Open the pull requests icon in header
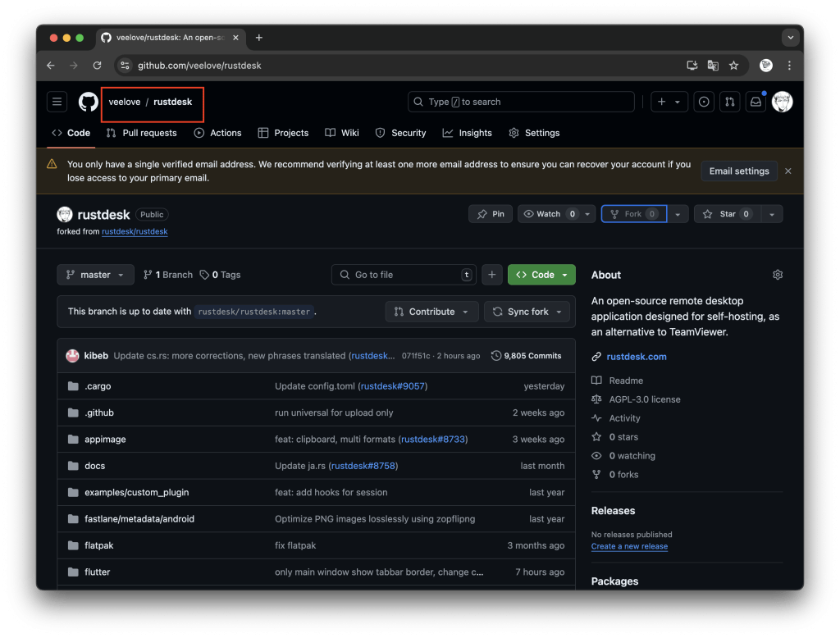 pos(729,102)
